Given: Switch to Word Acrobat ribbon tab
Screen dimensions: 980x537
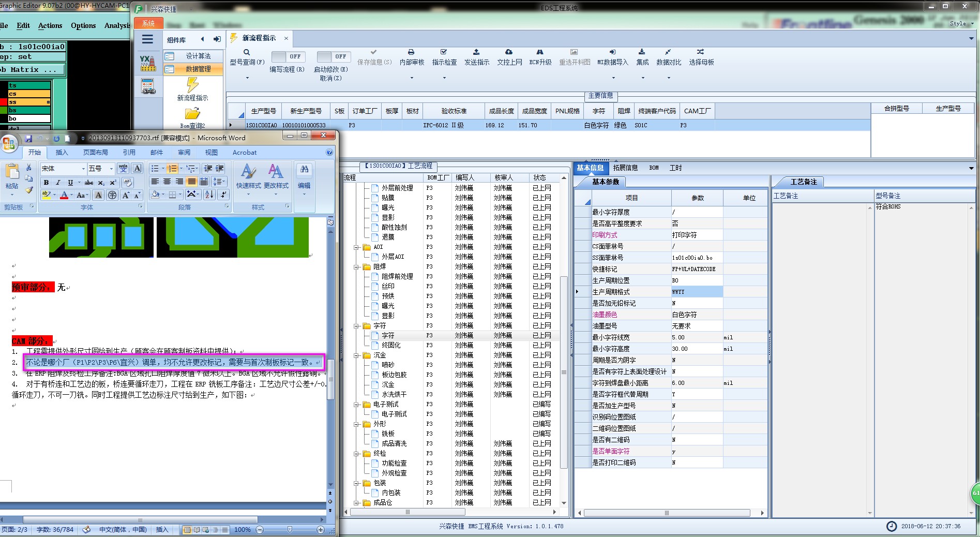Looking at the screenshot, I should click(245, 153).
